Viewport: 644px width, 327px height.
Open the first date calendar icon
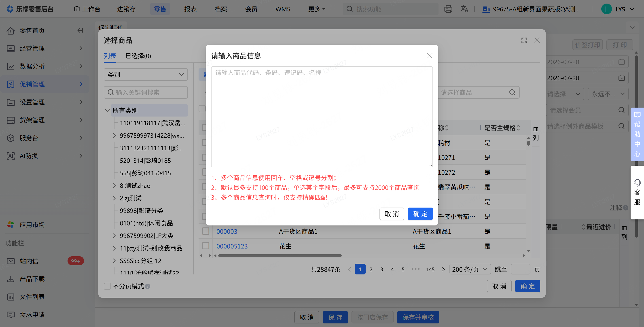click(621, 62)
